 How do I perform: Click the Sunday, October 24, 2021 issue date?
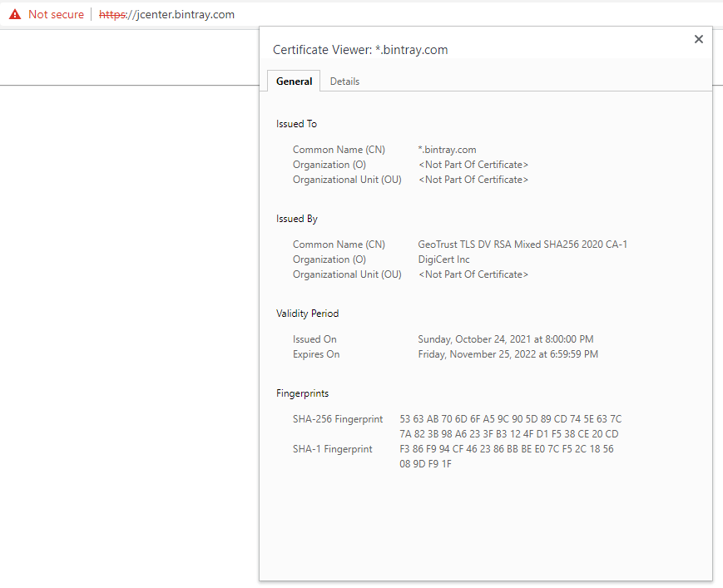[506, 339]
